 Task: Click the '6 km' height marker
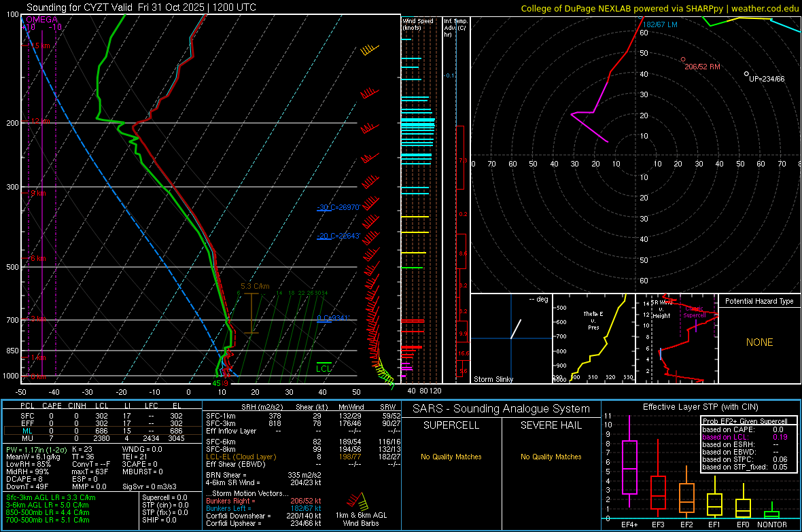(38, 258)
